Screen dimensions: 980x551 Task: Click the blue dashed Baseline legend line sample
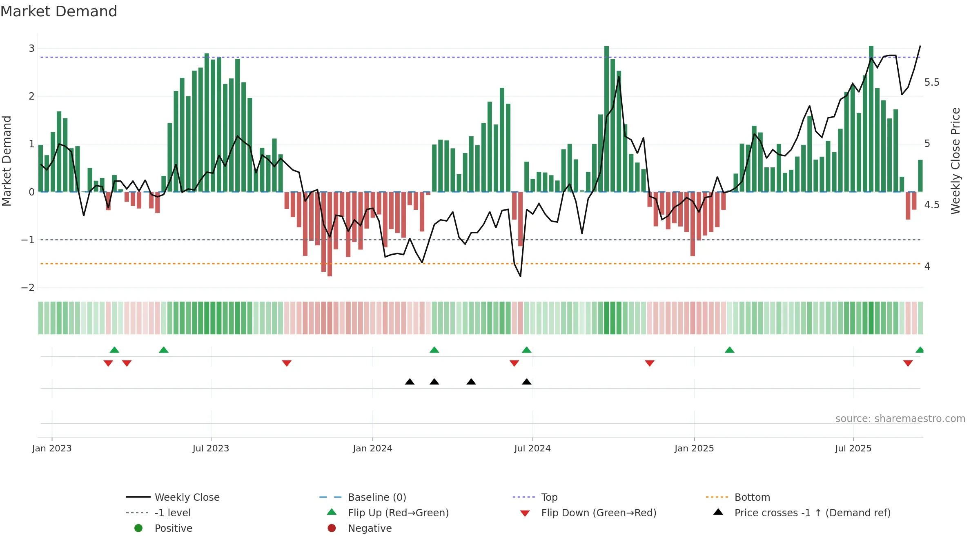332,497
